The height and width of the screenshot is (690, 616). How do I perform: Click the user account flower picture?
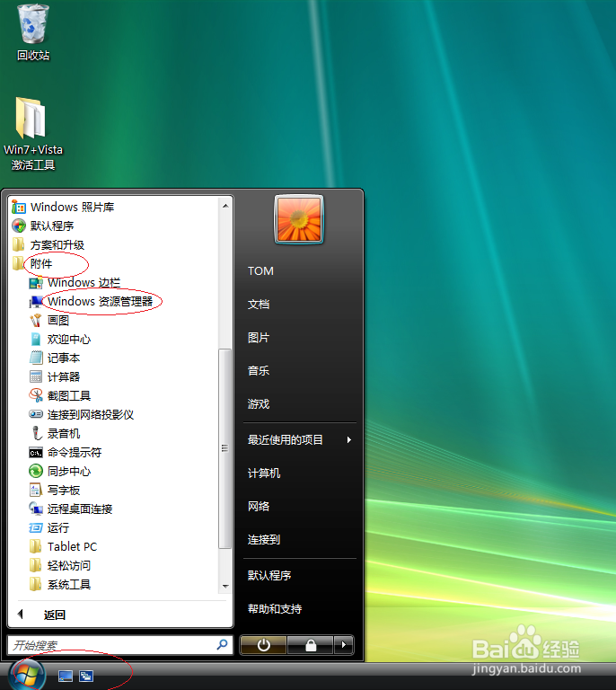click(x=299, y=219)
